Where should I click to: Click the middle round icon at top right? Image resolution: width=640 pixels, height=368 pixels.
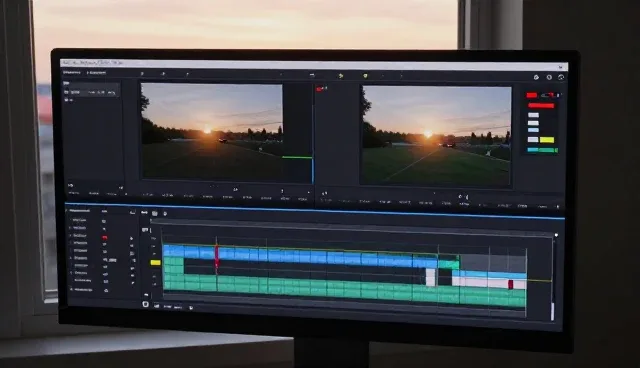[x=549, y=77]
